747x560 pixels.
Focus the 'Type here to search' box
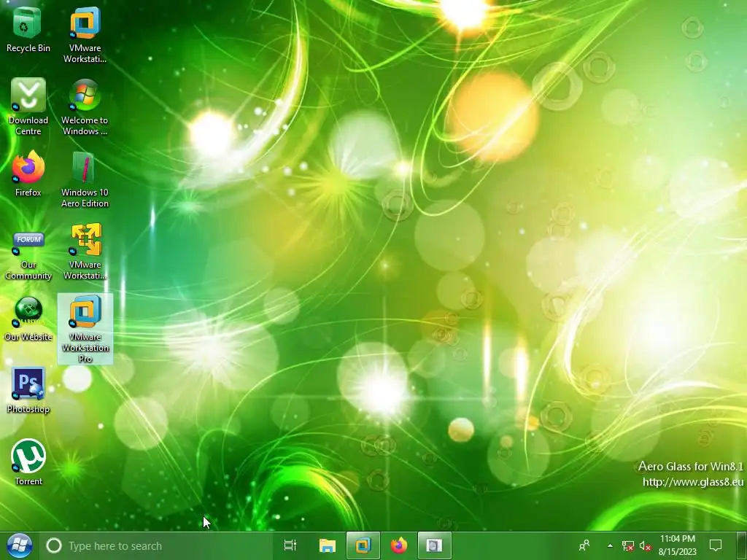tap(156, 545)
